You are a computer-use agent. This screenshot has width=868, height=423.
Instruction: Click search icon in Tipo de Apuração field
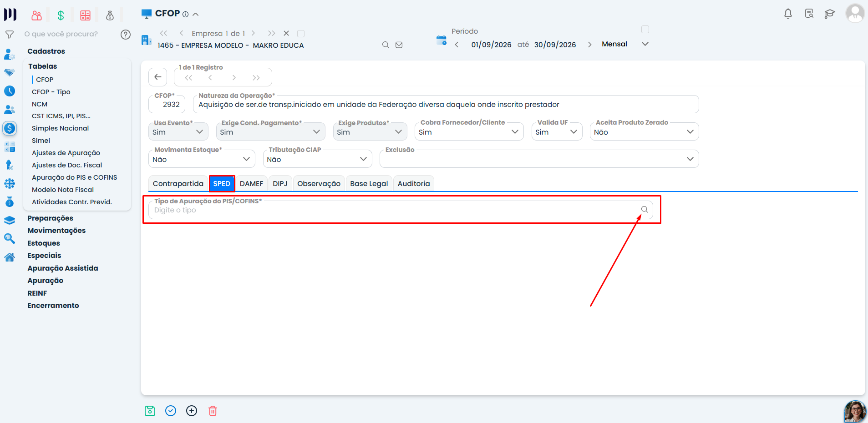click(645, 210)
